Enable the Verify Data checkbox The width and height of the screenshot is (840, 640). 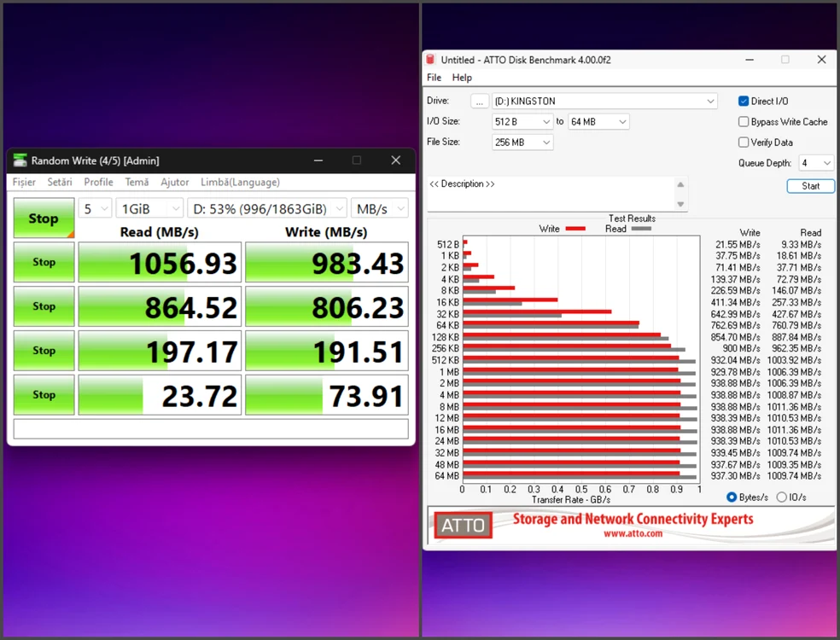pyautogui.click(x=744, y=142)
